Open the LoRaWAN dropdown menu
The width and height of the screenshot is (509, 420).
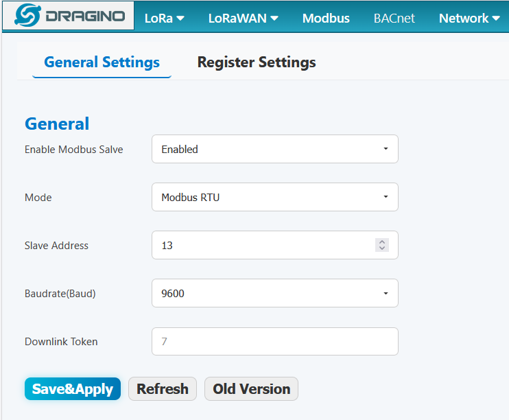(x=243, y=19)
